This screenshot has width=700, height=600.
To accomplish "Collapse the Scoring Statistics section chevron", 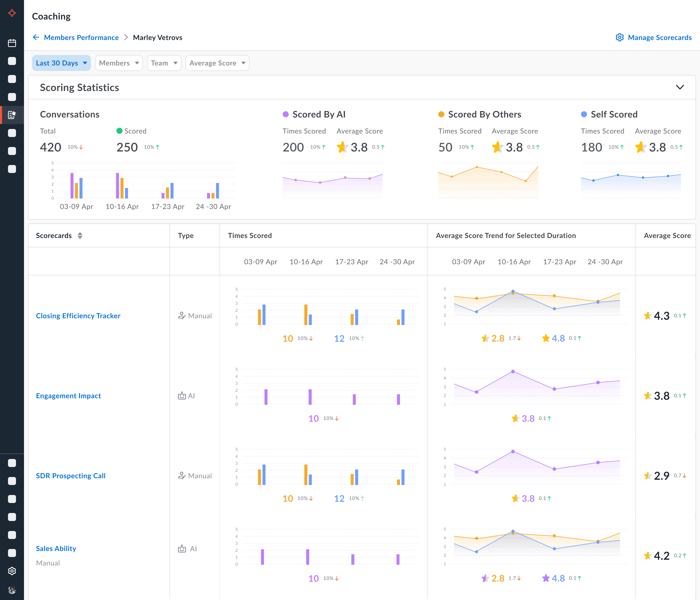I will click(x=680, y=87).
